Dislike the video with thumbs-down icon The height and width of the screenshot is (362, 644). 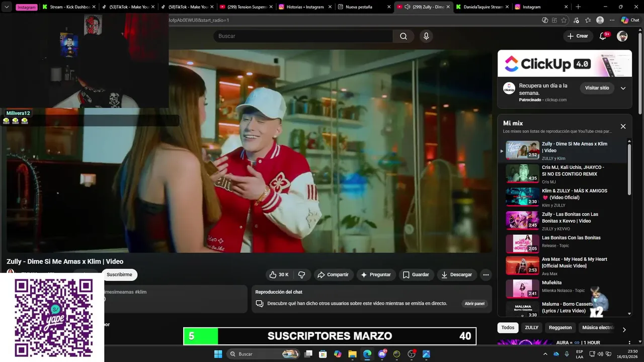pos(302,275)
